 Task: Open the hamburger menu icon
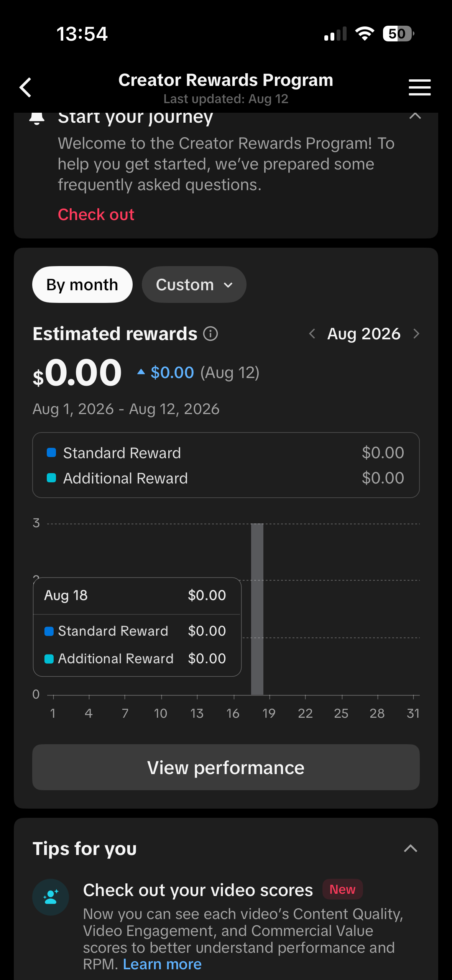click(419, 87)
